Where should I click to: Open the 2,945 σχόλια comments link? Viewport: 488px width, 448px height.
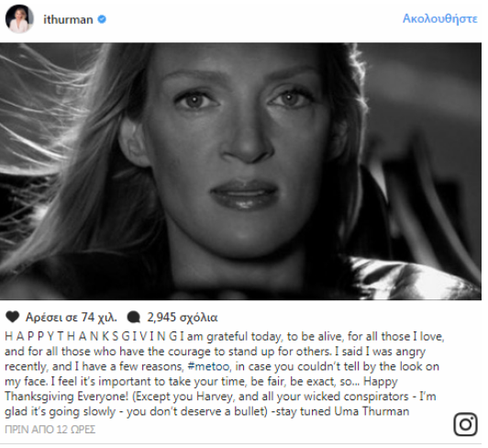click(x=183, y=318)
